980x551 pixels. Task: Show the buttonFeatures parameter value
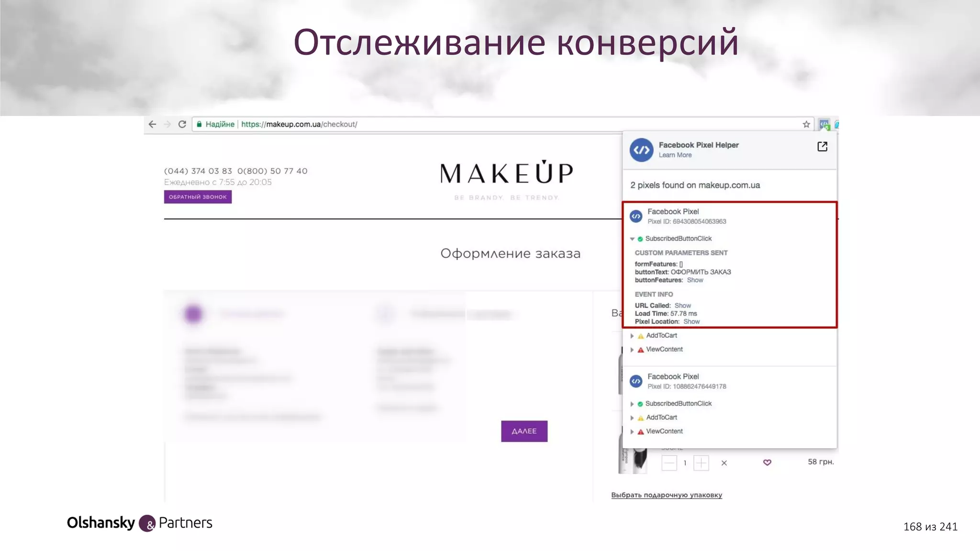(x=695, y=280)
